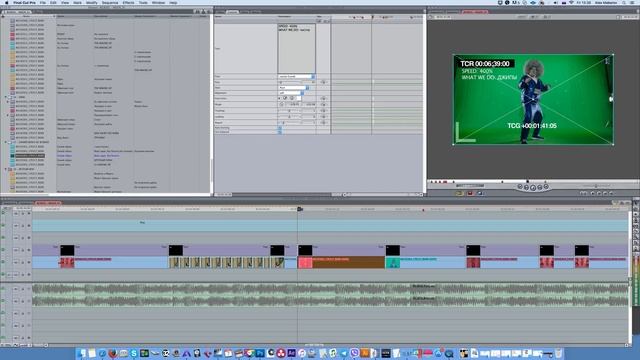
Task: Collapse the third expanded bin in Browser
Action: pos(6,169)
